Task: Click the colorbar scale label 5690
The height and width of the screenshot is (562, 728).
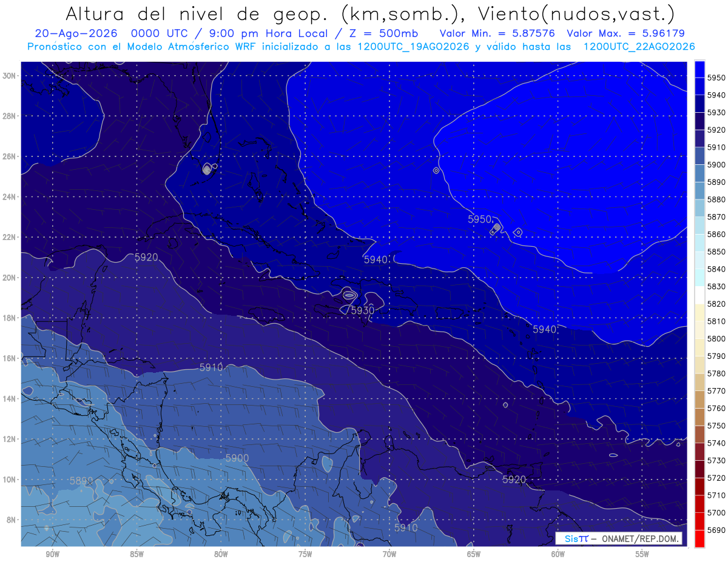Action: (716, 530)
